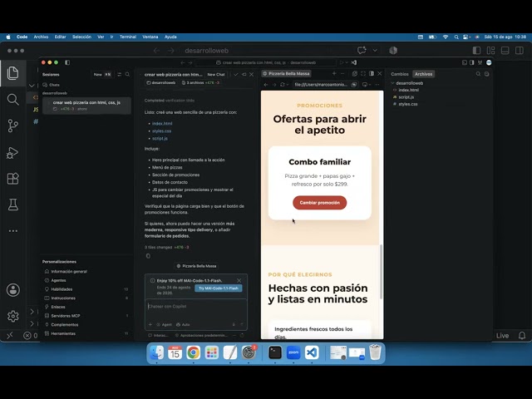Customize layout in the background window title bar
Screen dimensions: 532x399
490,51
